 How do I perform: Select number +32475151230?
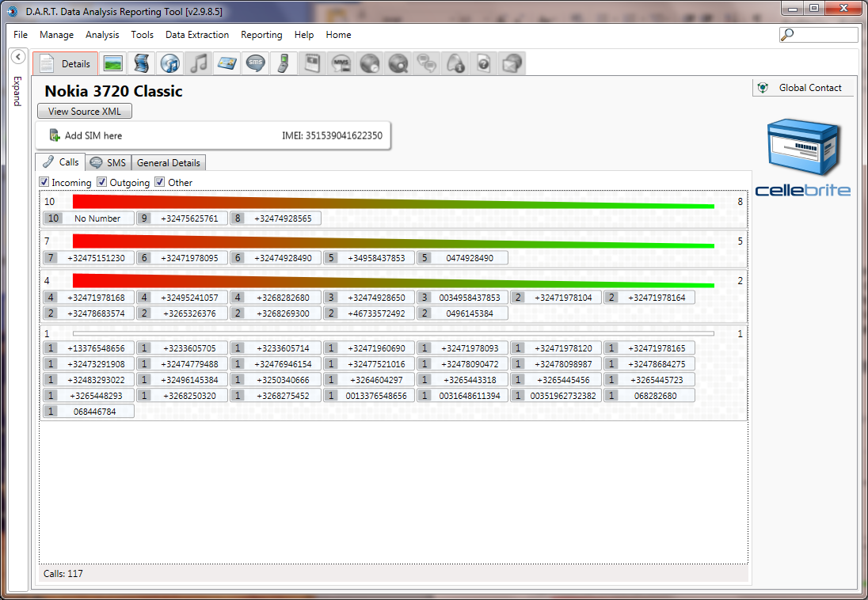pos(89,258)
